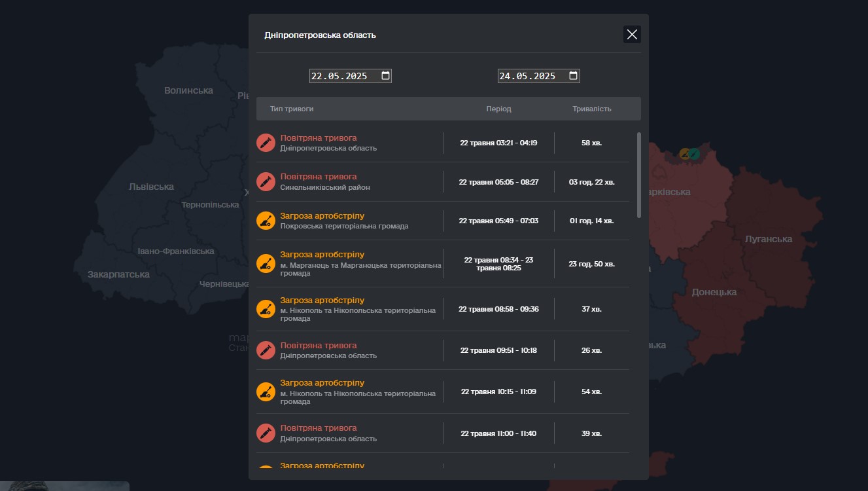Click air raid icon for 11:00 alert

coord(266,433)
